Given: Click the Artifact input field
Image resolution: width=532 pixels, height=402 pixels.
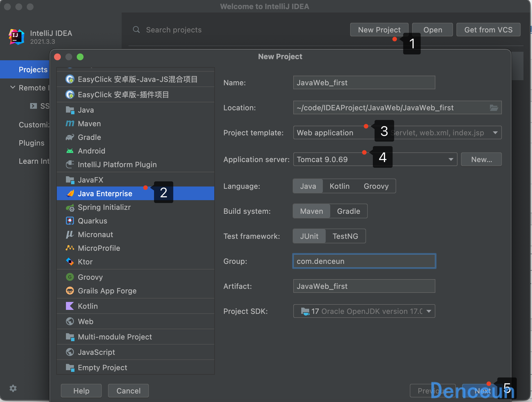Looking at the screenshot, I should [364, 286].
